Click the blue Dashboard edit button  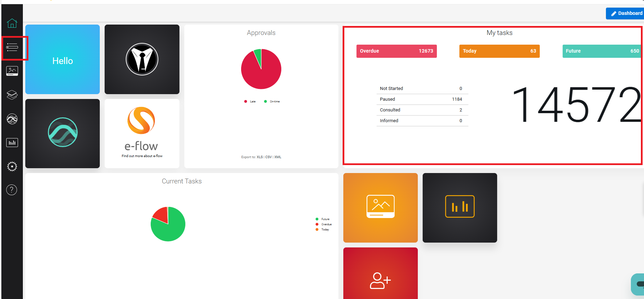626,13
